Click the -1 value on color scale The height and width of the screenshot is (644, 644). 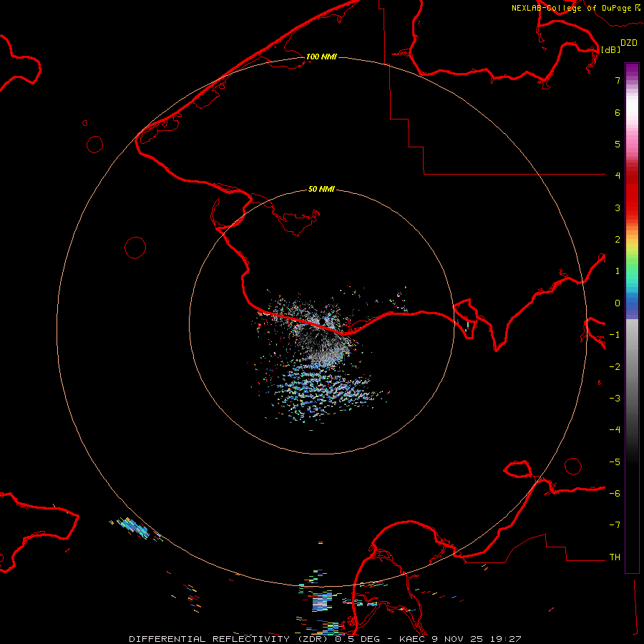pos(615,335)
